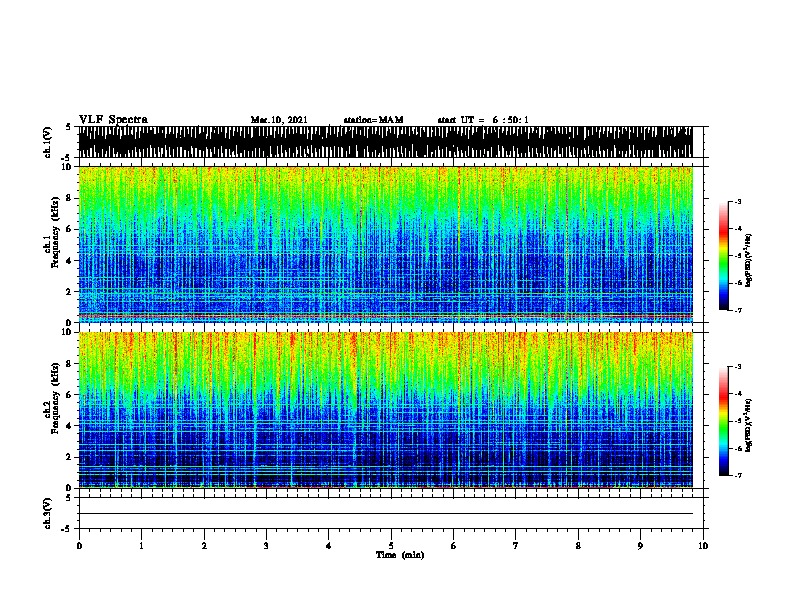Click the "-7" value below the ch.2 colorbar
The width and height of the screenshot is (792, 612).
tap(738, 475)
